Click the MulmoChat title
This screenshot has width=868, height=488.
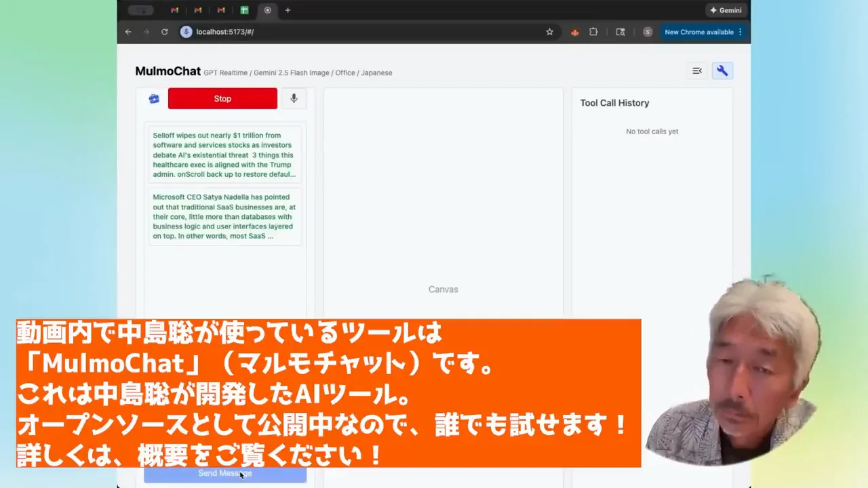(x=167, y=71)
